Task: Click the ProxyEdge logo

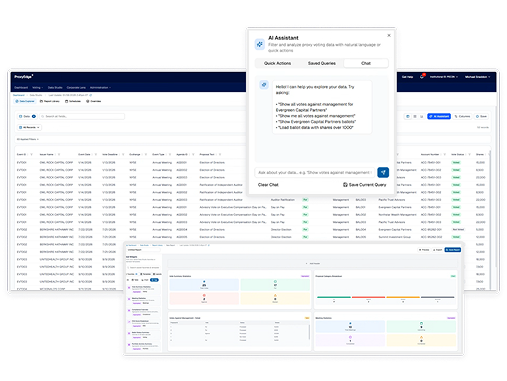Action: [23, 77]
